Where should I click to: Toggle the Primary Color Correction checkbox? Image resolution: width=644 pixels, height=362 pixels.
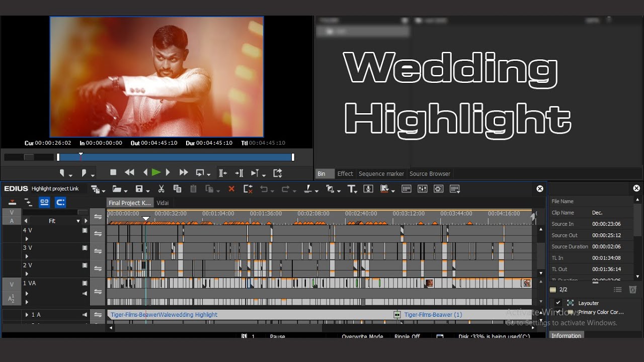(558, 312)
